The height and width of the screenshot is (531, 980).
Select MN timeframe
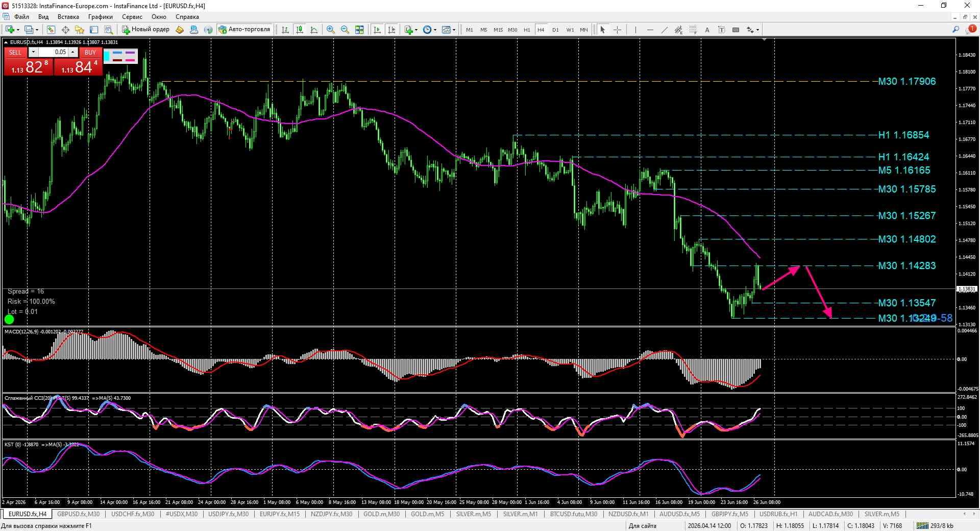584,30
